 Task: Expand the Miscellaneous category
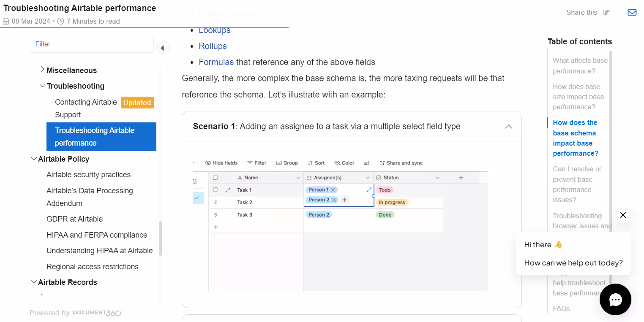(x=42, y=69)
